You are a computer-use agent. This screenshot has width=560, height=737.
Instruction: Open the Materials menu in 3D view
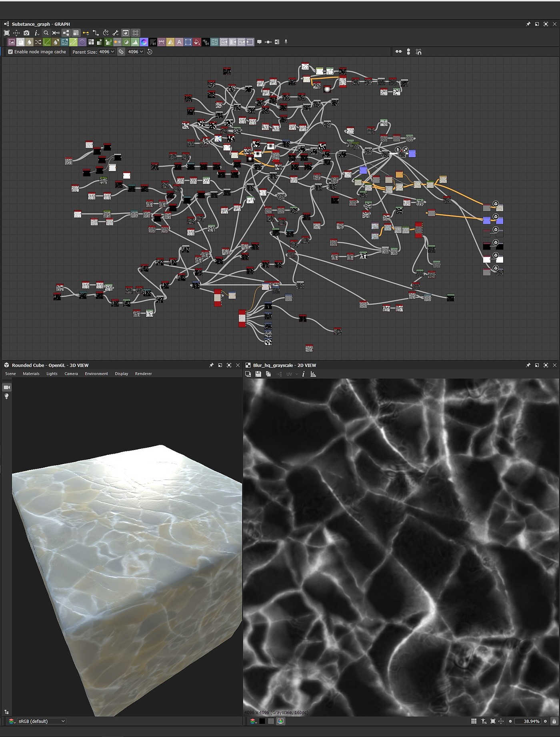coord(31,374)
